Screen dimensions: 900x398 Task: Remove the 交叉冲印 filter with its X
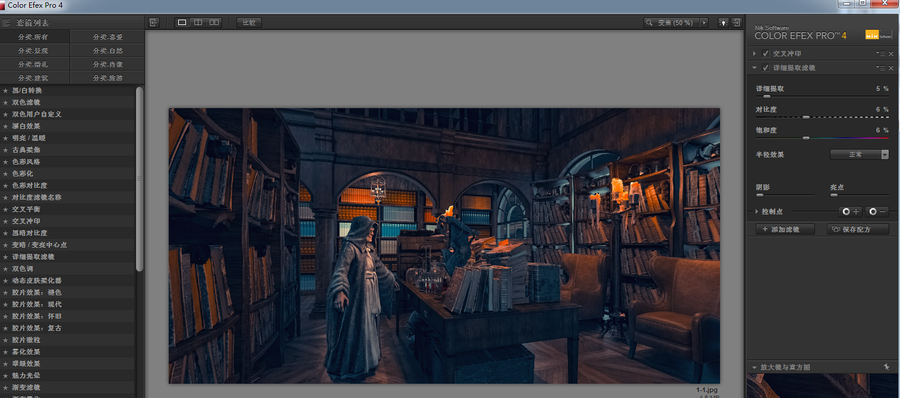(891, 53)
